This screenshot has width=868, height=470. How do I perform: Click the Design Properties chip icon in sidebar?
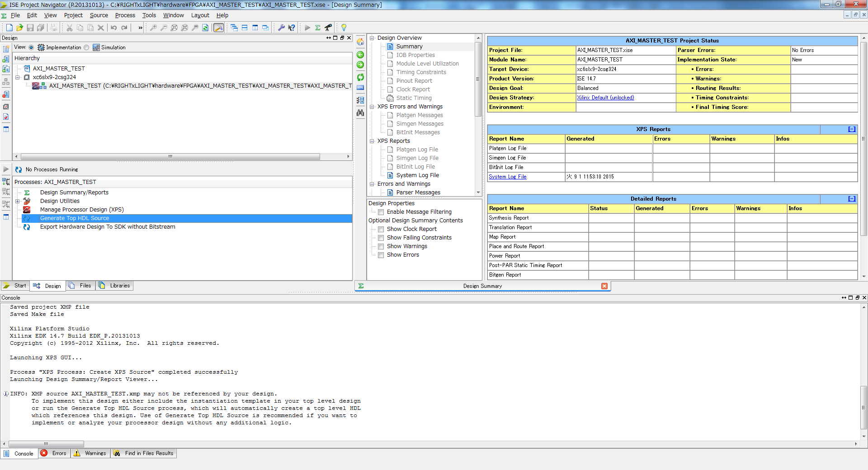pos(6,107)
